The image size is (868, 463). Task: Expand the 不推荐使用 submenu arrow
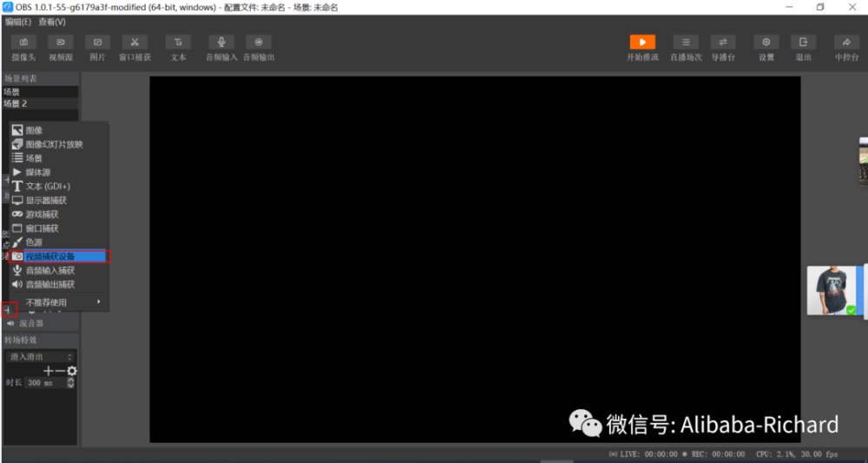tap(99, 301)
